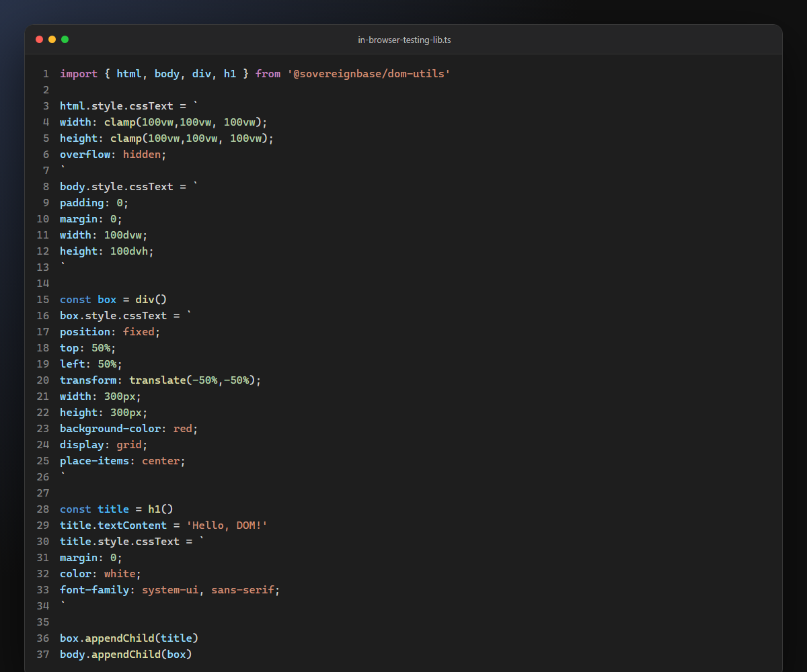Click the 'background-color: red;' line
Viewport: 807px width, 672px height.
[129, 429]
